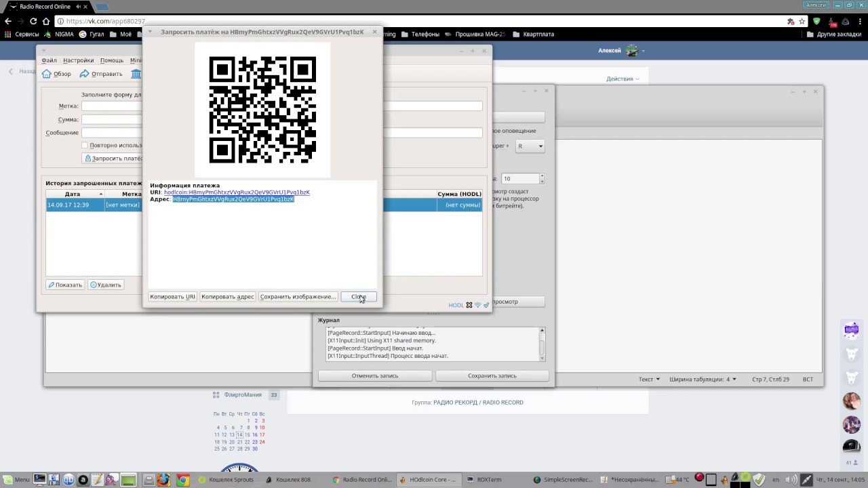Switch to 'Кошелек 808' window in taskbar
Screen dimensions: 868x488
pyautogui.click(x=290, y=480)
